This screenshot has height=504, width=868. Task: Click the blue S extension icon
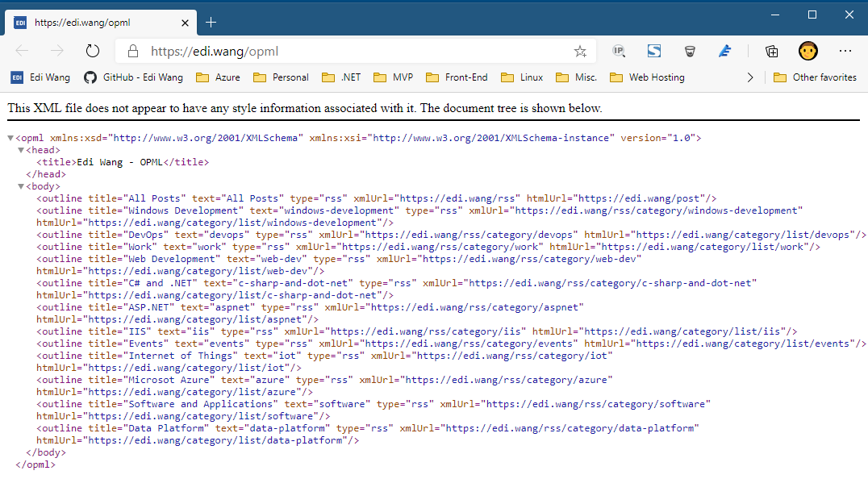pyautogui.click(x=654, y=52)
